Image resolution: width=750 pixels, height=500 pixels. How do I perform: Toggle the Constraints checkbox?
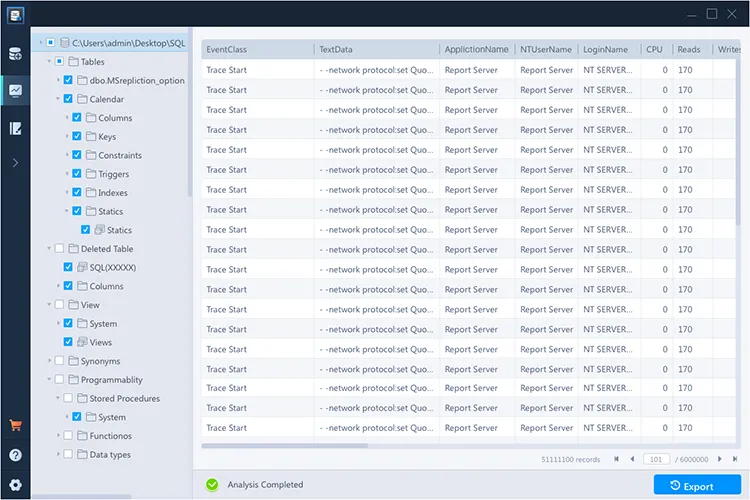coord(77,155)
